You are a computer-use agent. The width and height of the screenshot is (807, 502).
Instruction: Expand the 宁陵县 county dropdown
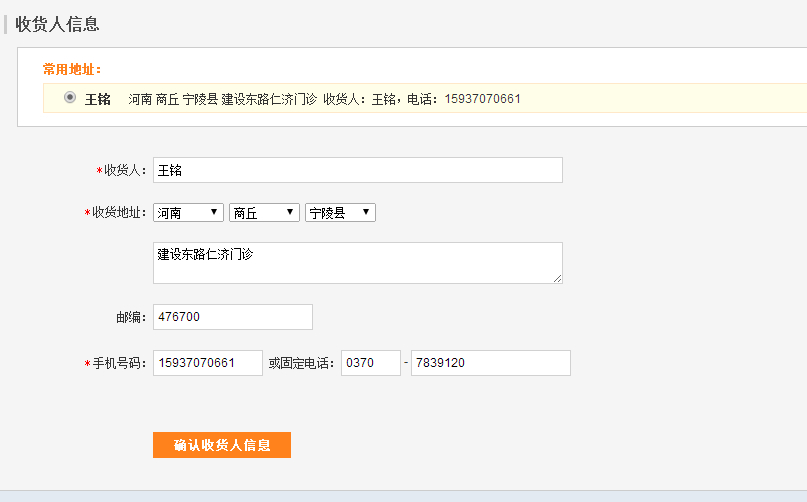click(x=340, y=213)
